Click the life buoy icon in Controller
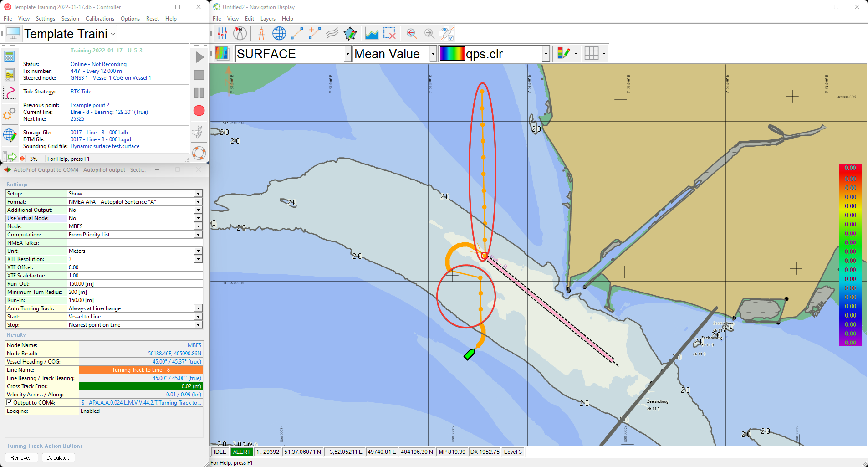The height and width of the screenshot is (467, 868). [199, 153]
